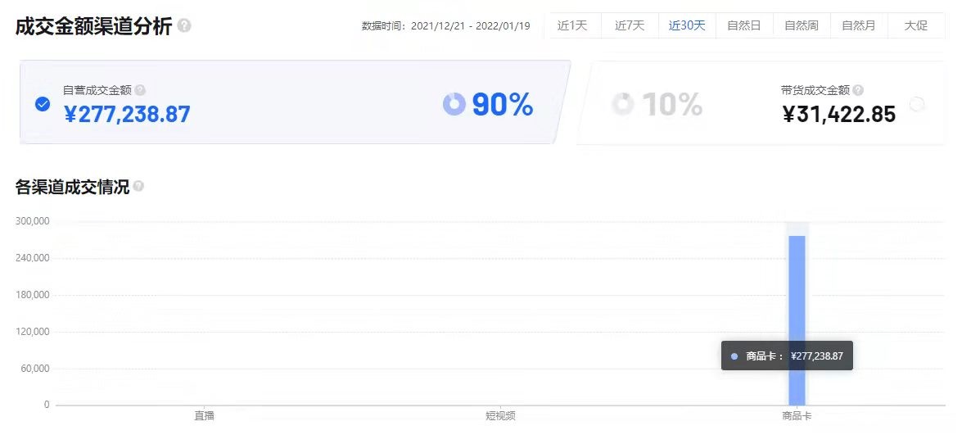The width and height of the screenshot is (980, 444).
Task: Click the blue 90% donut chart icon
Action: [x=454, y=104]
